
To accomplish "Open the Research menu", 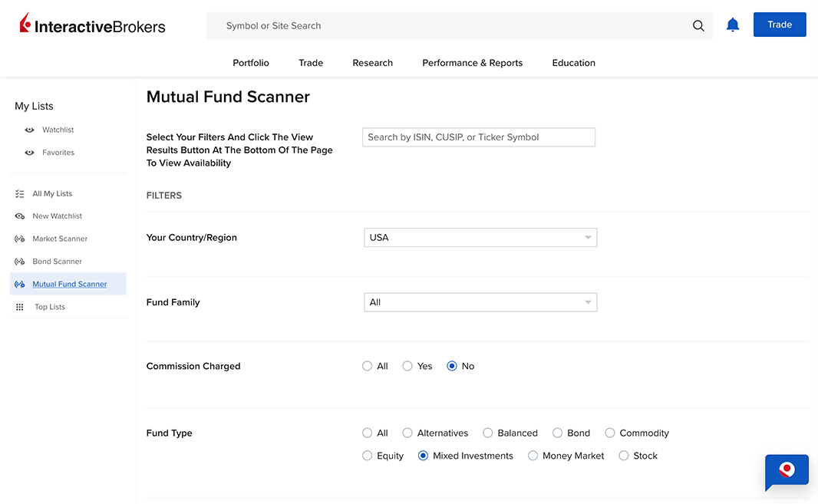I will [x=372, y=63].
